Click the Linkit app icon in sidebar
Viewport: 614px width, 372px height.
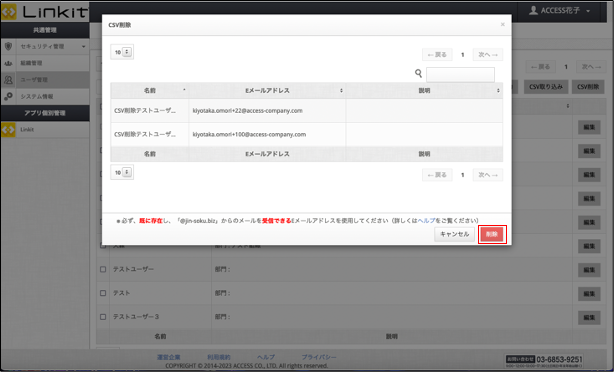point(8,130)
